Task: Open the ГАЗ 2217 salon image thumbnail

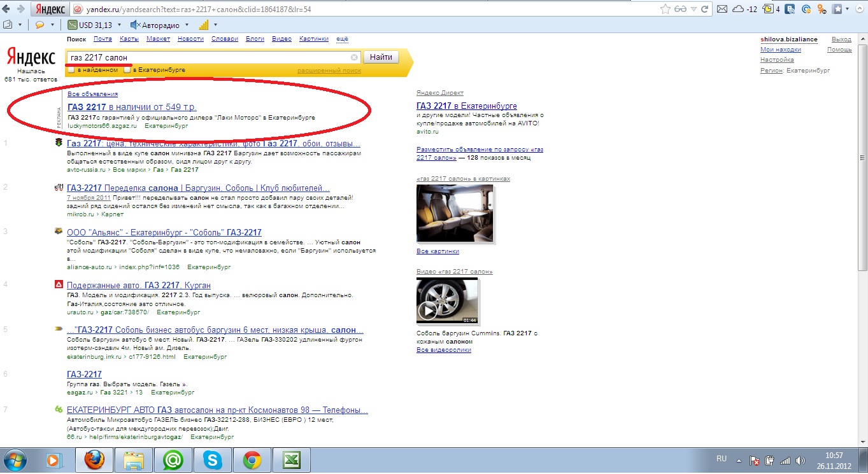Action: coord(455,214)
